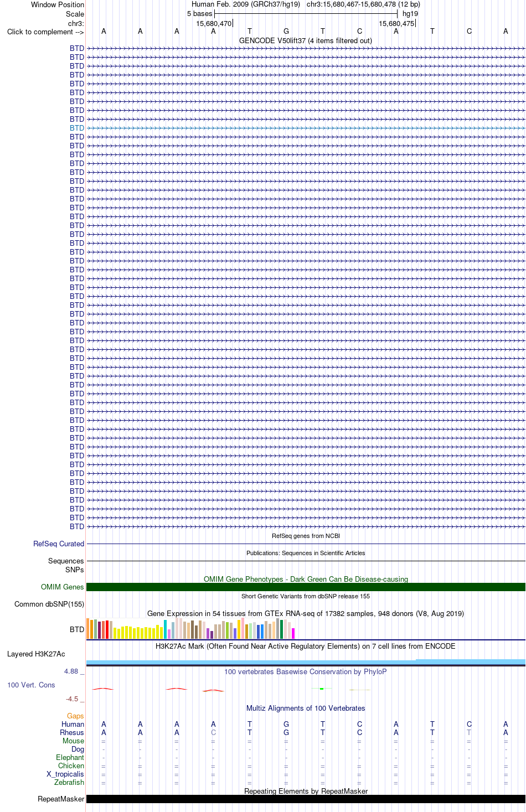Click the 15,680,475 ruler position label
The width and height of the screenshot is (526, 812).
396,24
